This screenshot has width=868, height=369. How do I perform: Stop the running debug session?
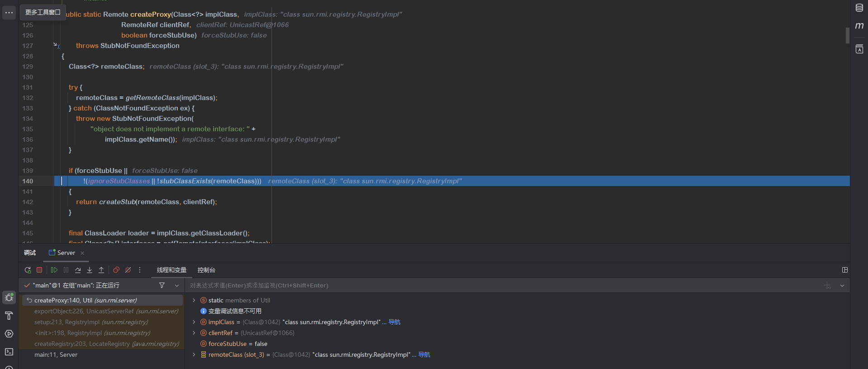[39, 270]
